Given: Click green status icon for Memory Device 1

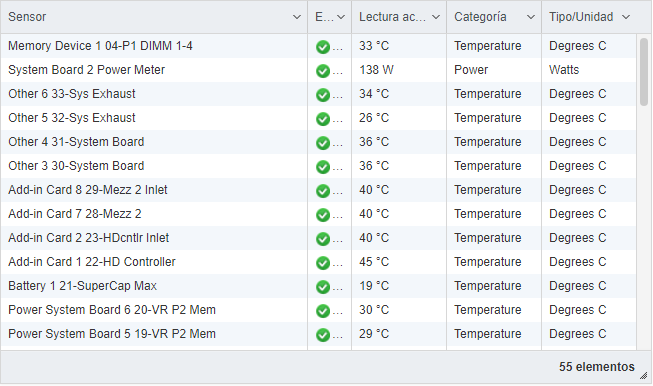Looking at the screenshot, I should (x=323, y=47).
